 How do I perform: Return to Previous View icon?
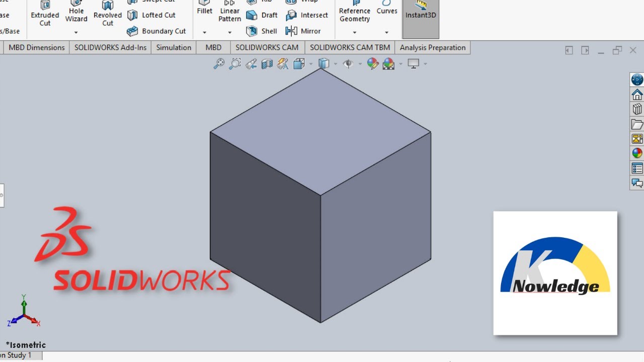point(251,64)
